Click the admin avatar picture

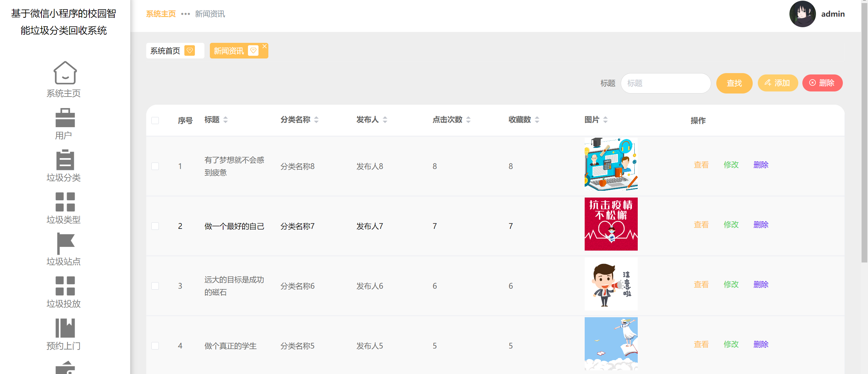802,14
